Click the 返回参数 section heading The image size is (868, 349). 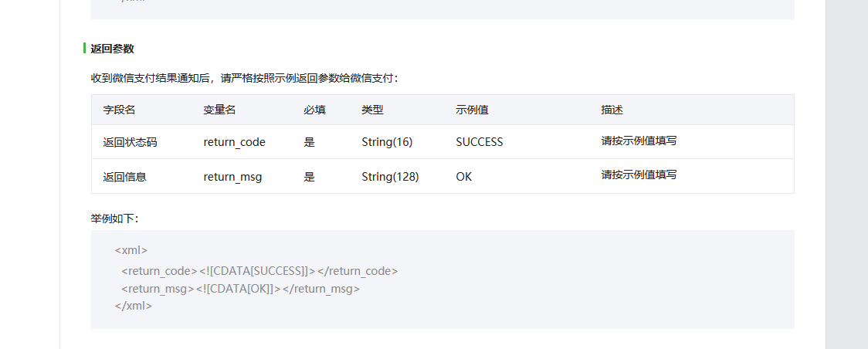point(113,49)
